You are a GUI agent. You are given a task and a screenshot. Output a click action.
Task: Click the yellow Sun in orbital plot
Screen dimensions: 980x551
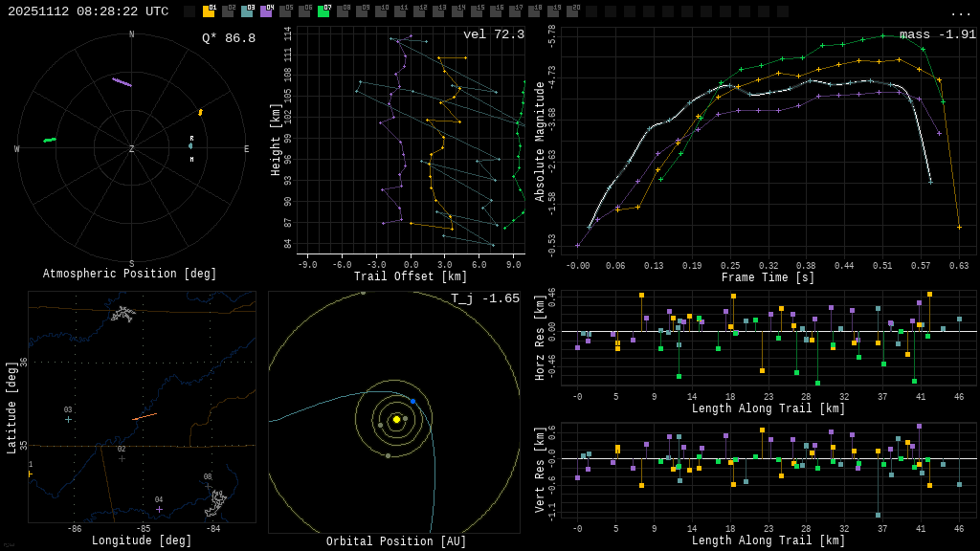tap(396, 419)
